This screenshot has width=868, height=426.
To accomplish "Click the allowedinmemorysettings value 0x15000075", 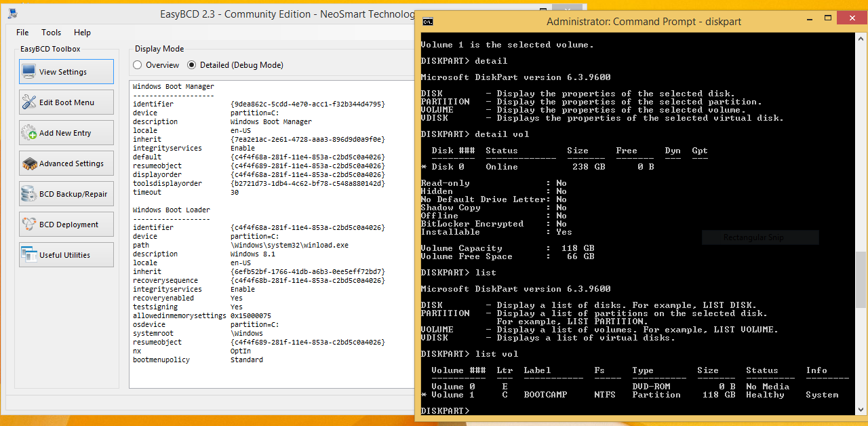I will point(251,316).
